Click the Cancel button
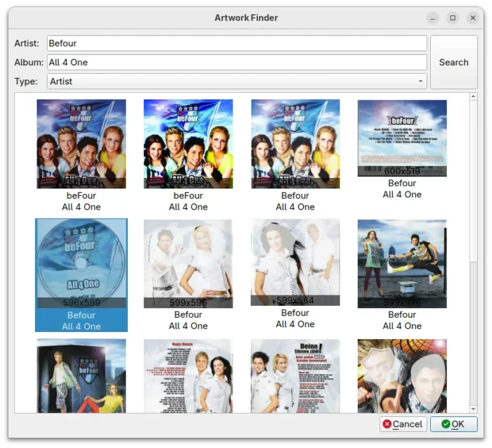Screen dimensions: 492x448 pos(403,424)
